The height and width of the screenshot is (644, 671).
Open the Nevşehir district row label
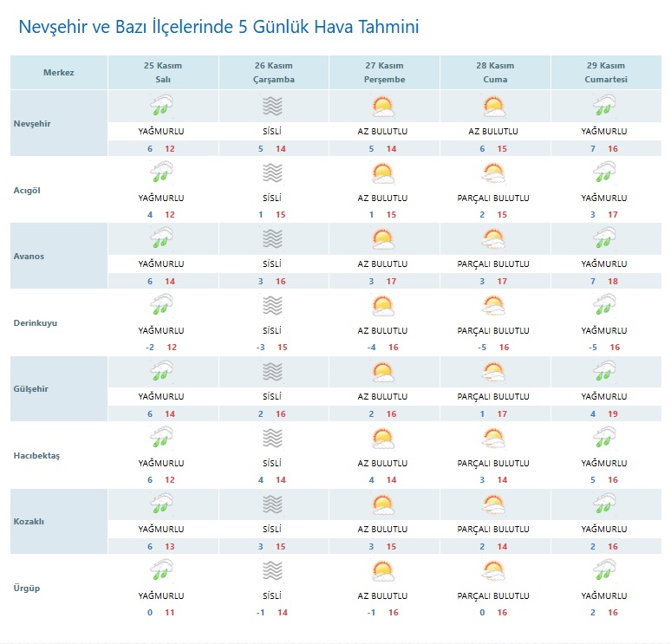[x=33, y=124]
